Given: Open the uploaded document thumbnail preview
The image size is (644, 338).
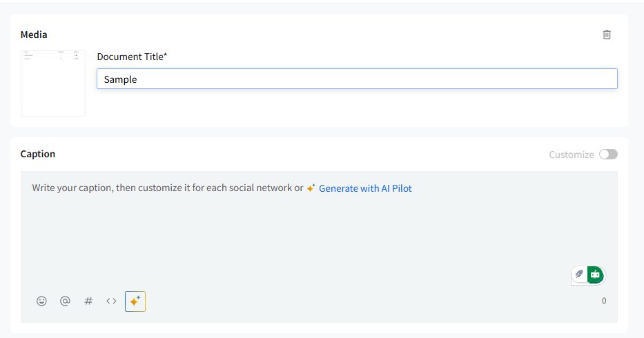Looking at the screenshot, I should tap(54, 83).
